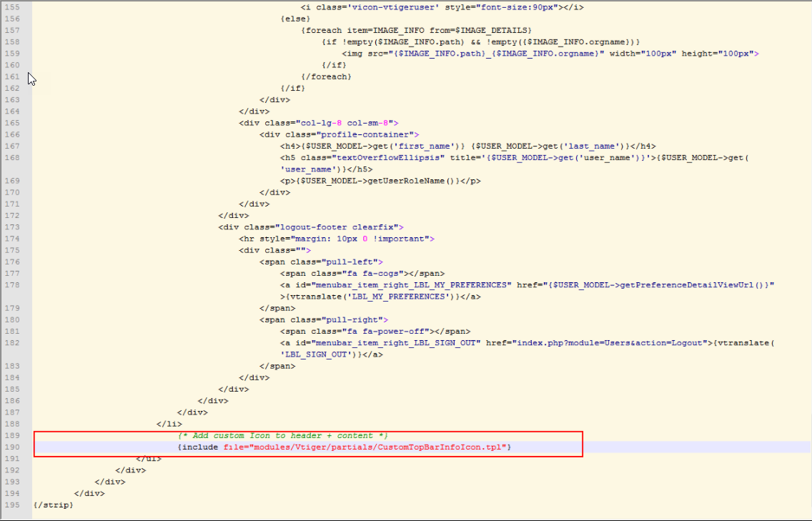Click line number 155 in the gutter
This screenshot has width=812, height=521.
click(x=11, y=7)
